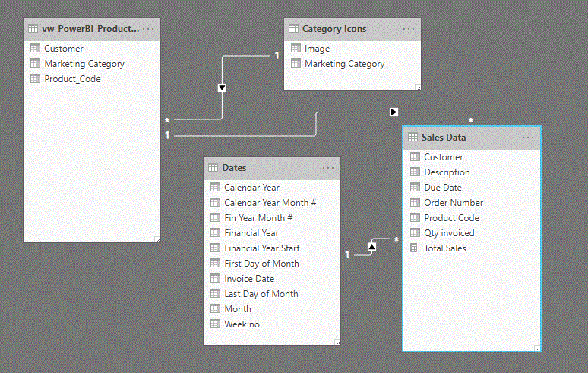Select Marketing Category field in Category Icons
Screen dimensions: 588x373
coord(352,64)
